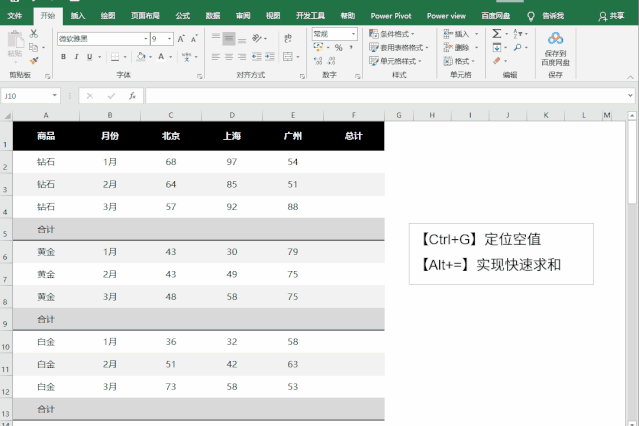
Task: Expand the formula bar chevron
Action: (x=630, y=96)
